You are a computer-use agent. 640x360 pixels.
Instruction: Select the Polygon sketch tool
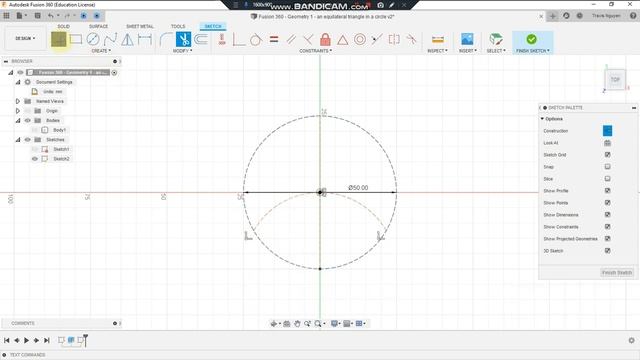point(127,39)
